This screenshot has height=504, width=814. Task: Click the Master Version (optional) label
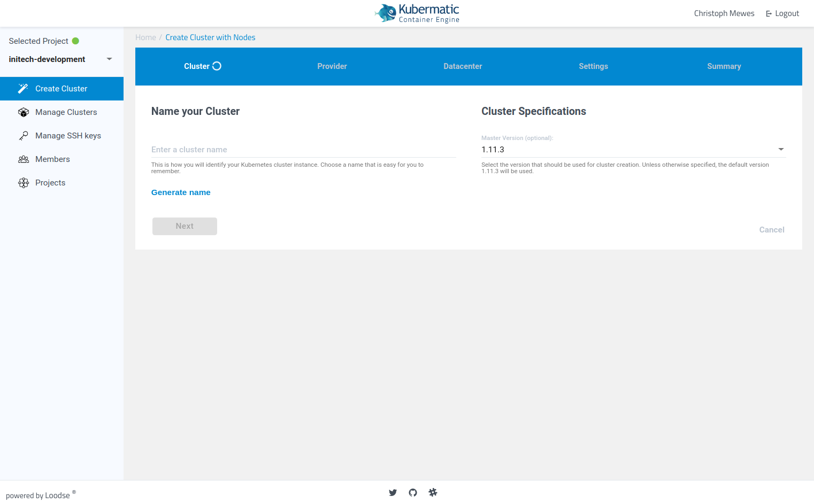pyautogui.click(x=517, y=138)
